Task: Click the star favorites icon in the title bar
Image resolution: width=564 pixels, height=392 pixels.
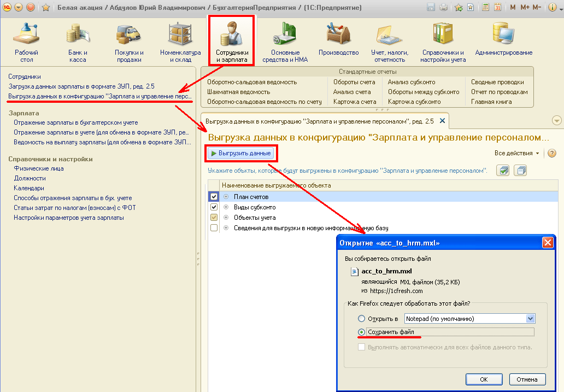Action: pyautogui.click(x=45, y=7)
